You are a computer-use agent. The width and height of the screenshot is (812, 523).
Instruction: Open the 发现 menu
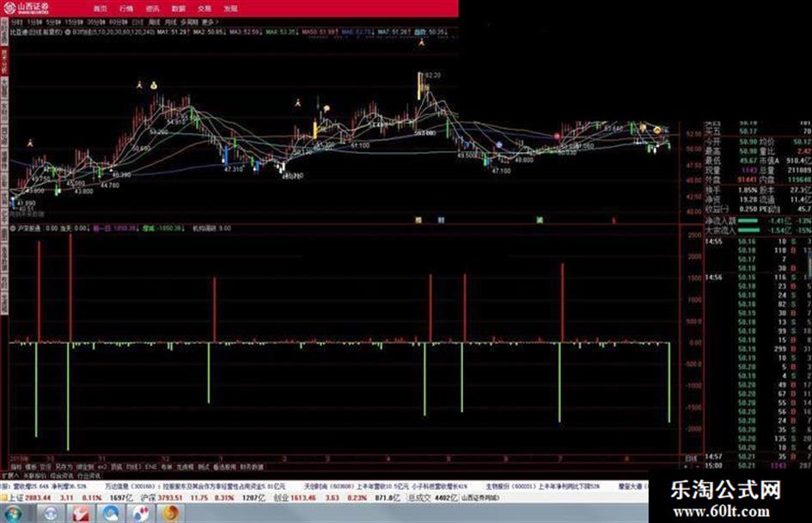tap(230, 9)
